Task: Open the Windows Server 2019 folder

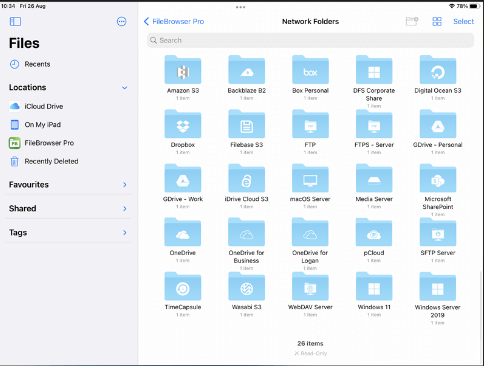Action: pos(438,287)
